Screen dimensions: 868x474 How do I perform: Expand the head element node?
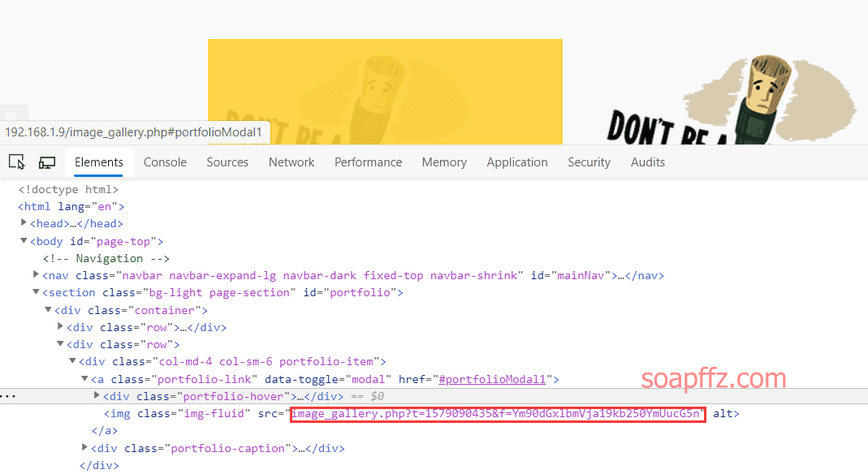[x=24, y=222]
